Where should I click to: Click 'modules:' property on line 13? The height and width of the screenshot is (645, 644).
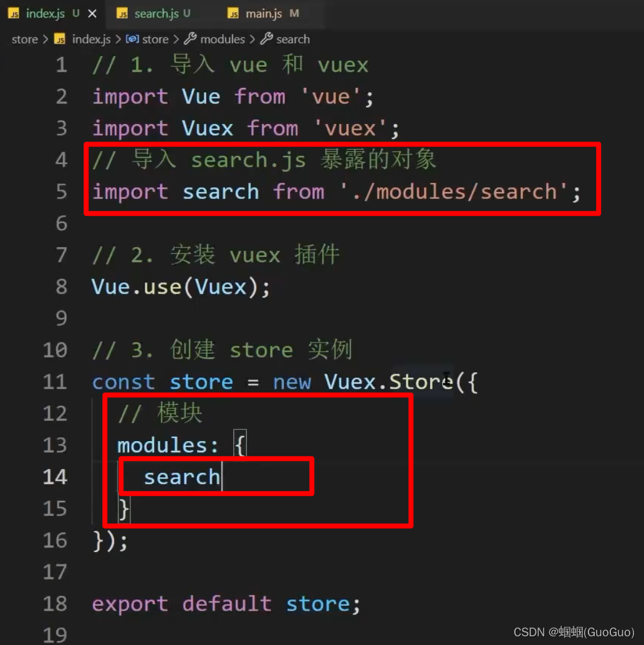pyautogui.click(x=168, y=445)
